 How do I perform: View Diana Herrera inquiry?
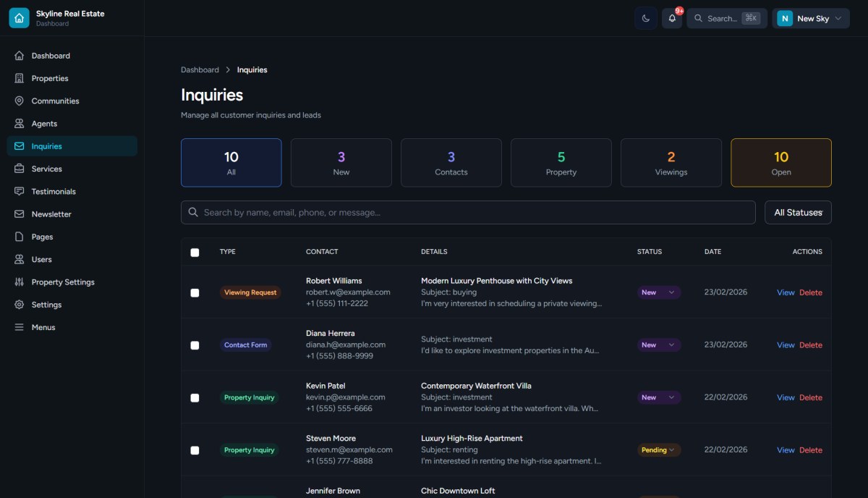click(786, 345)
